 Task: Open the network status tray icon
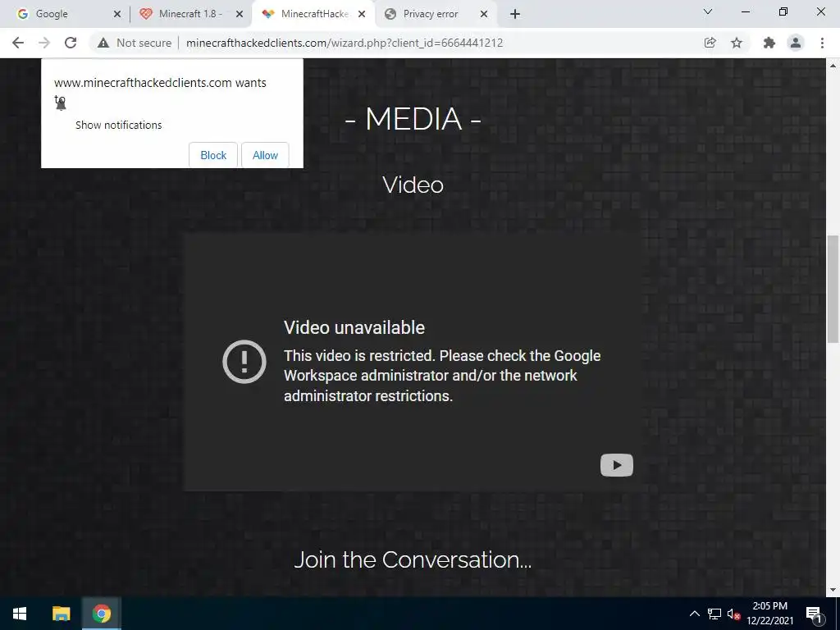tap(714, 614)
